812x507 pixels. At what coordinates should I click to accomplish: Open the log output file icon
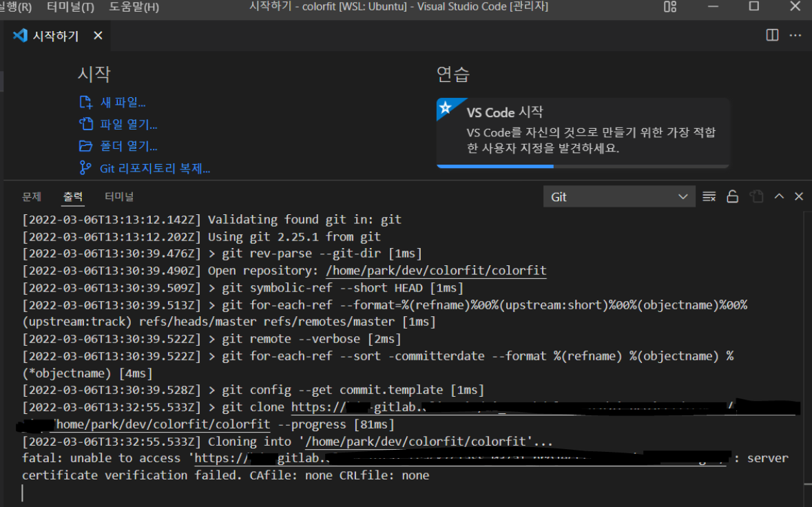(757, 197)
